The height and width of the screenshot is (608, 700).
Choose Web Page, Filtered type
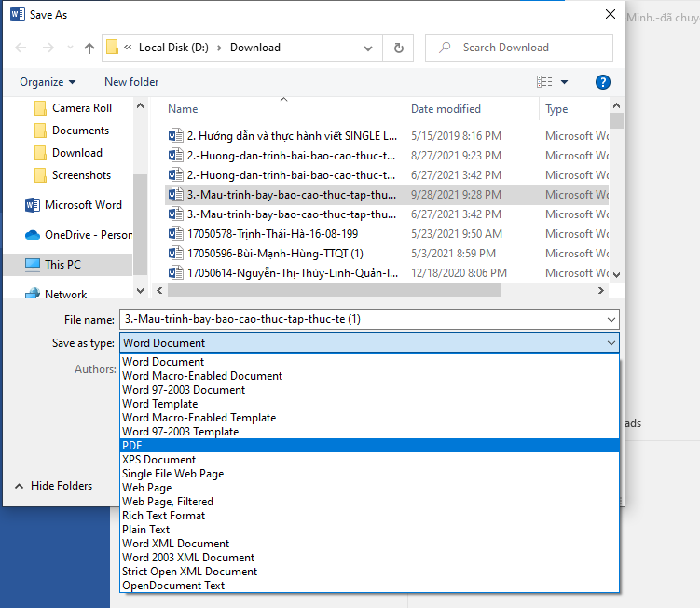370,502
